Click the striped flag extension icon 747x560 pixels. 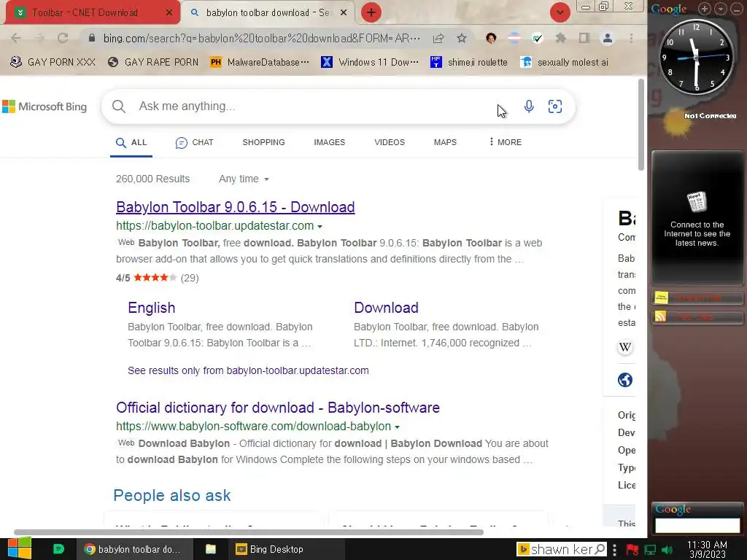click(514, 38)
